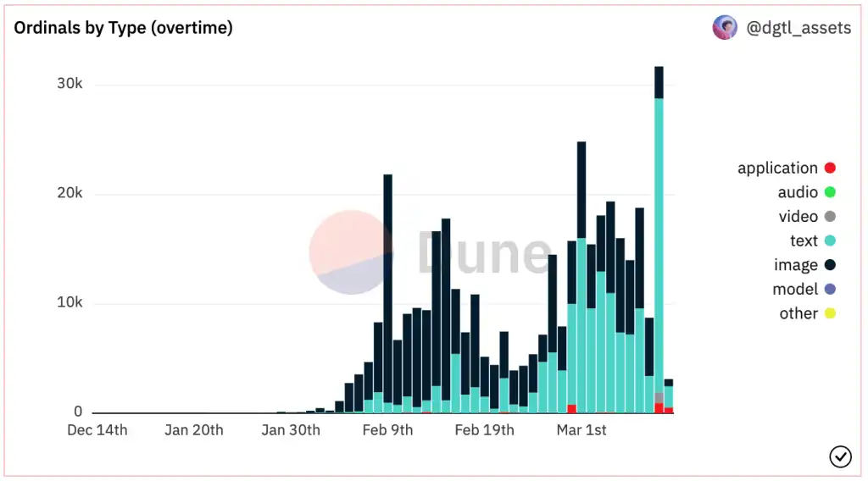Click the teal text legend dot
This screenshot has height=481, width=868.
coord(830,241)
